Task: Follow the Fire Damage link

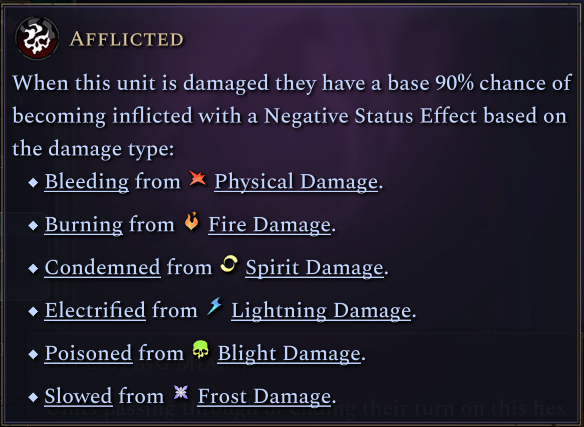Action: [269, 225]
